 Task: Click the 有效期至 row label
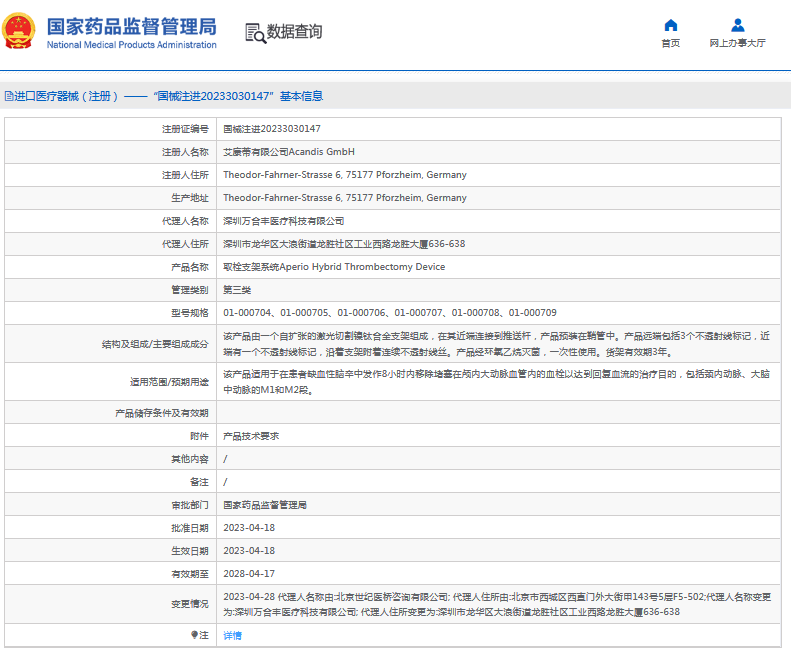[190, 574]
